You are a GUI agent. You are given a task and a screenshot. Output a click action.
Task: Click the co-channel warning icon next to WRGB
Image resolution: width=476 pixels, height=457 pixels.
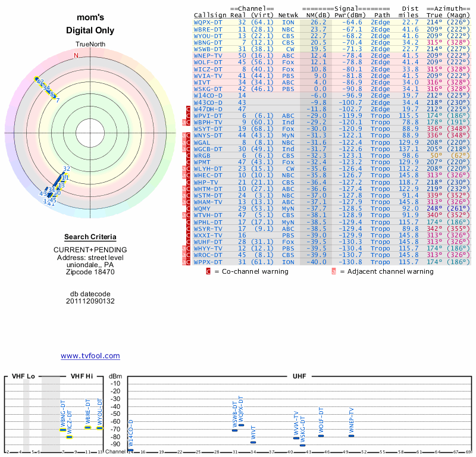189,155
